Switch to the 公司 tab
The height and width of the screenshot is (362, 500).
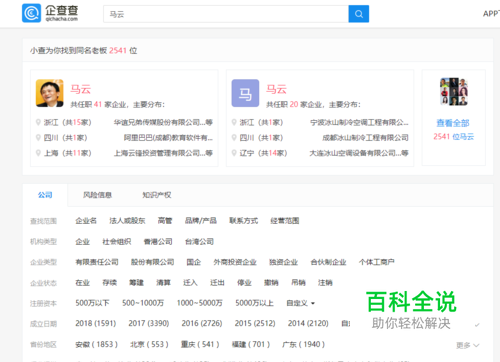(45, 195)
